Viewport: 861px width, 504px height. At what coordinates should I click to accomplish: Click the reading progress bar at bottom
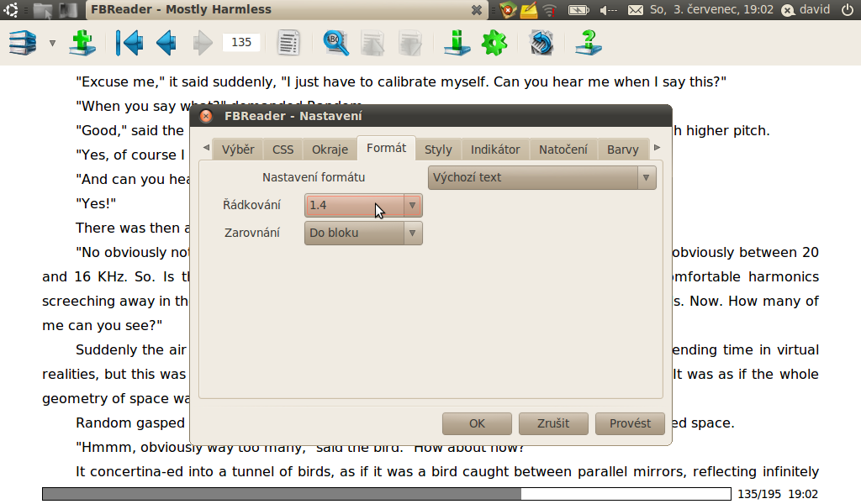(x=387, y=494)
